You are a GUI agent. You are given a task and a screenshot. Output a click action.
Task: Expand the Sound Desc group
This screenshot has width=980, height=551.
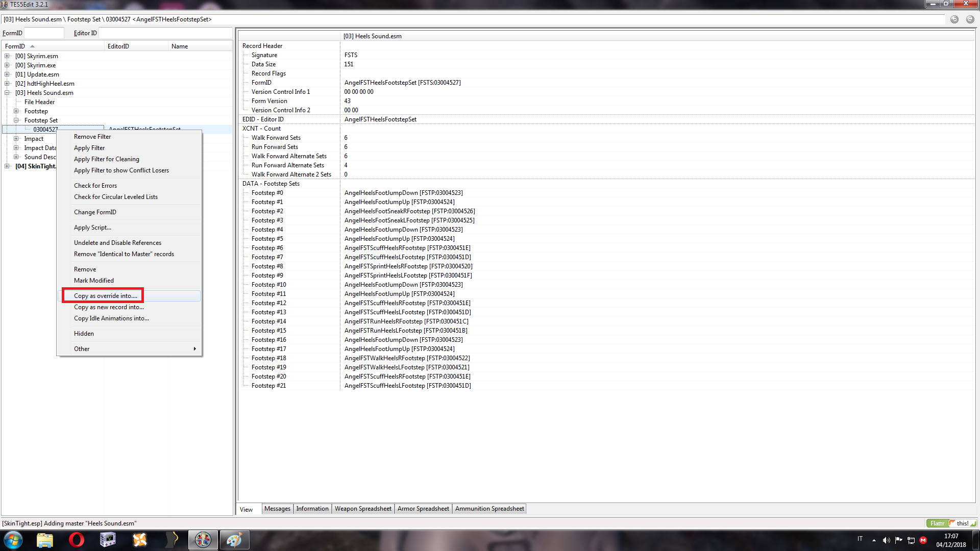(x=16, y=157)
